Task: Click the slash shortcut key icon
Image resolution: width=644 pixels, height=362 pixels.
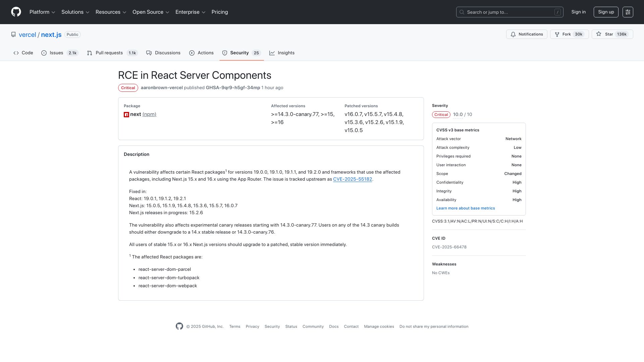Action: pos(557,12)
